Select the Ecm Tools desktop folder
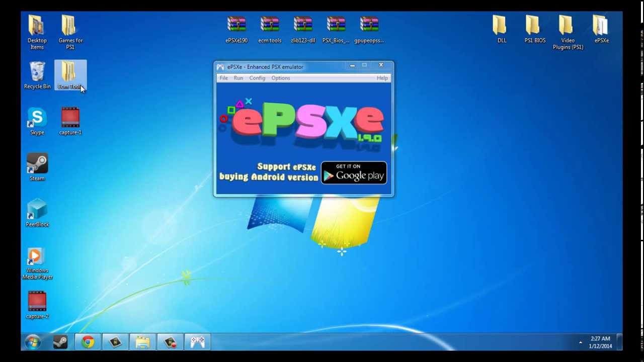 (x=70, y=75)
